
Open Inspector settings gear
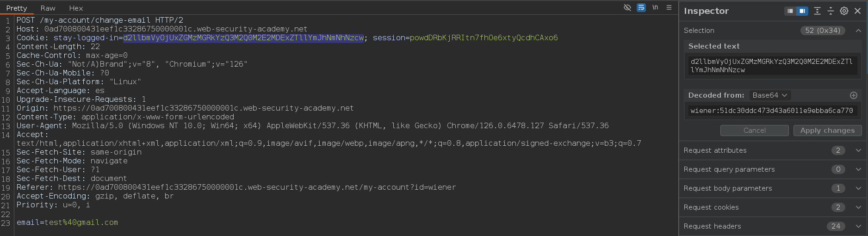click(x=844, y=11)
